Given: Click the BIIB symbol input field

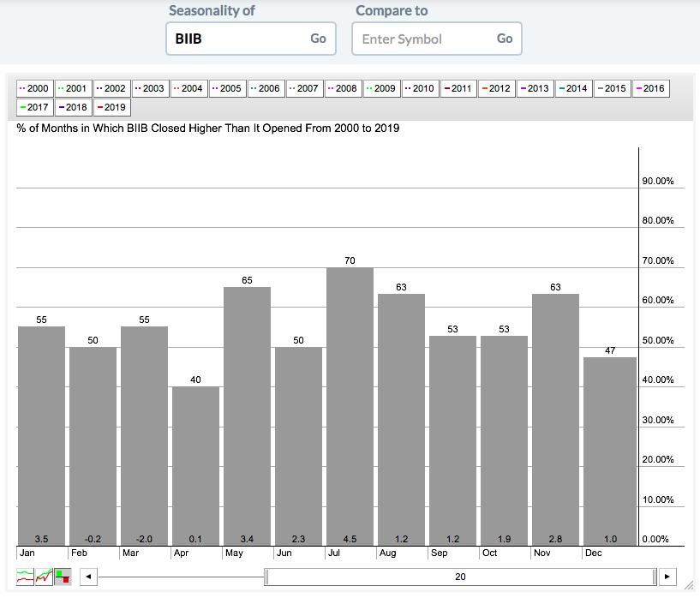Looking at the screenshot, I should [251, 39].
